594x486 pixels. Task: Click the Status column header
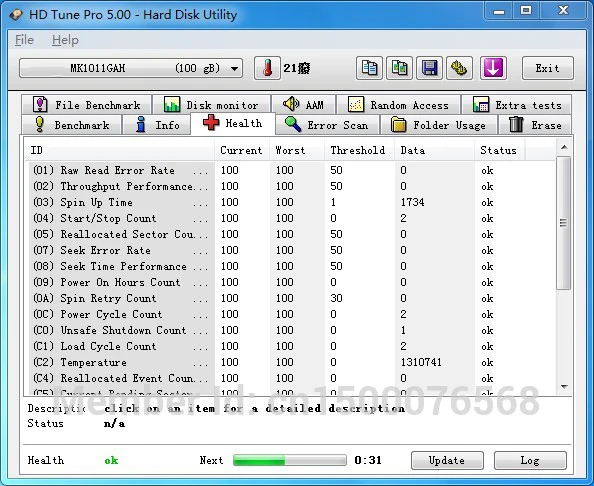[499, 150]
